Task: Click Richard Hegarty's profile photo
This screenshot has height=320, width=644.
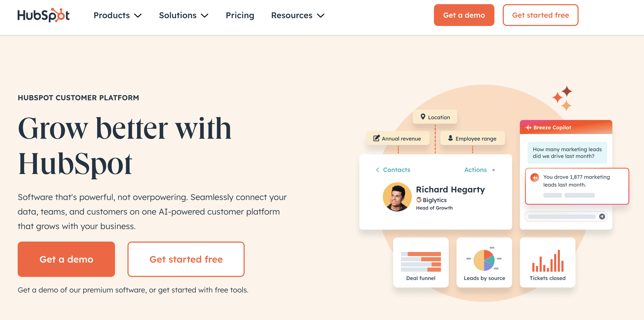Action: (x=397, y=197)
